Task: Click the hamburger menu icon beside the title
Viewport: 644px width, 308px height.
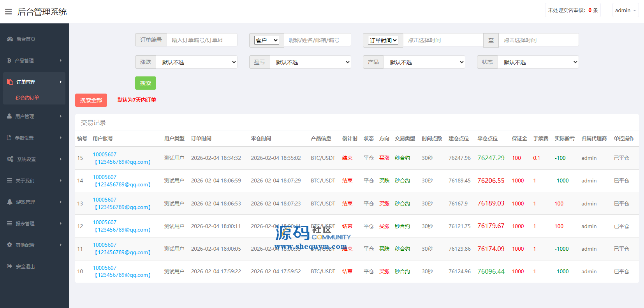Action: coord(8,12)
